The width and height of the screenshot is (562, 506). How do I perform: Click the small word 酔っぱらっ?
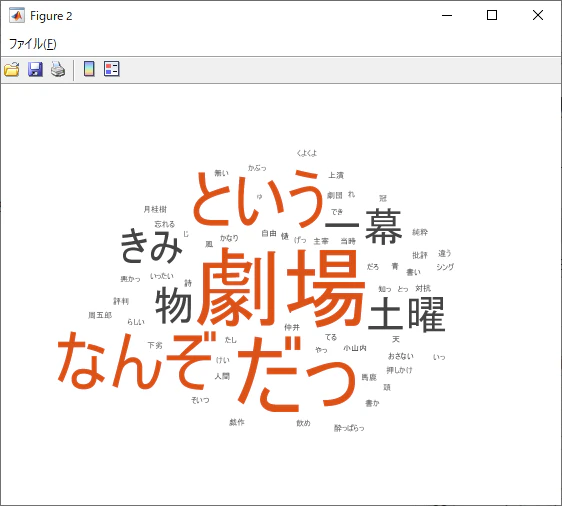coord(349,428)
